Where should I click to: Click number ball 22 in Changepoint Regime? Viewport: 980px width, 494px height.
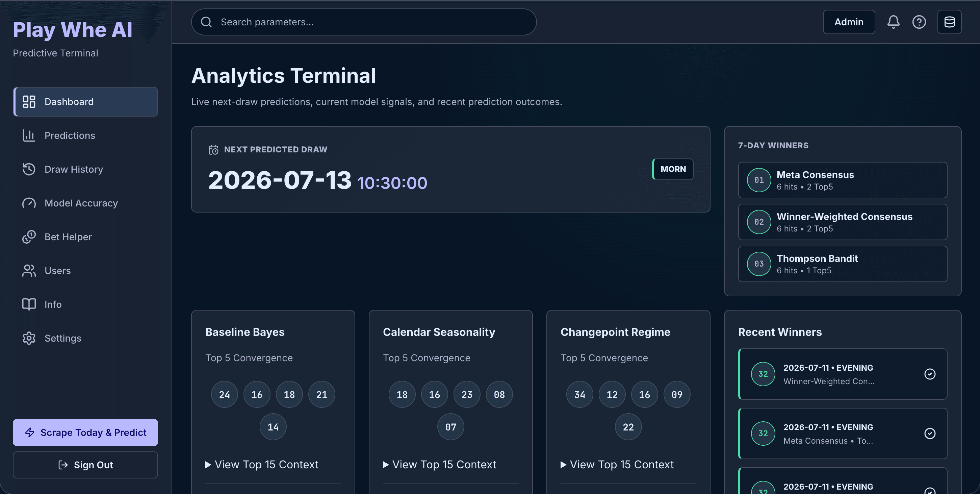(x=628, y=427)
